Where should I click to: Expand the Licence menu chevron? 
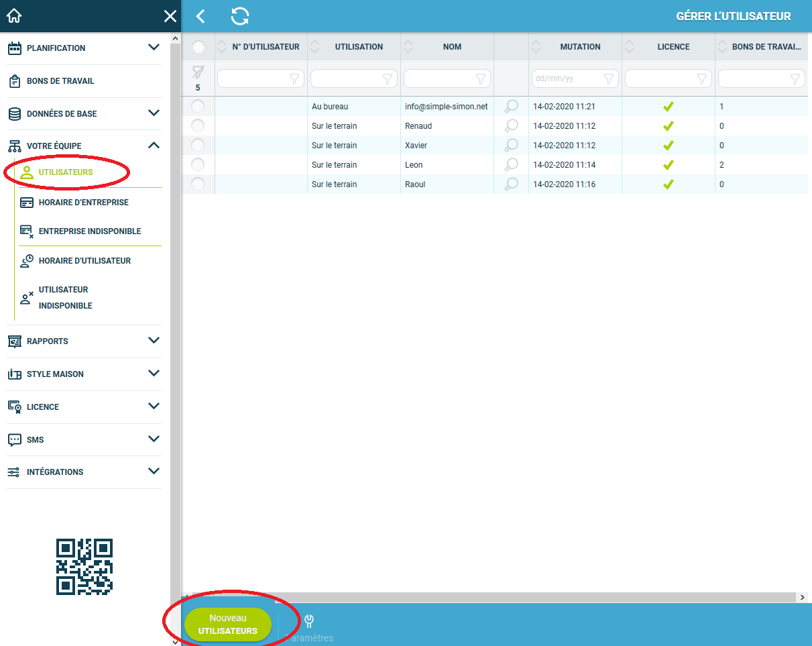pyautogui.click(x=154, y=406)
